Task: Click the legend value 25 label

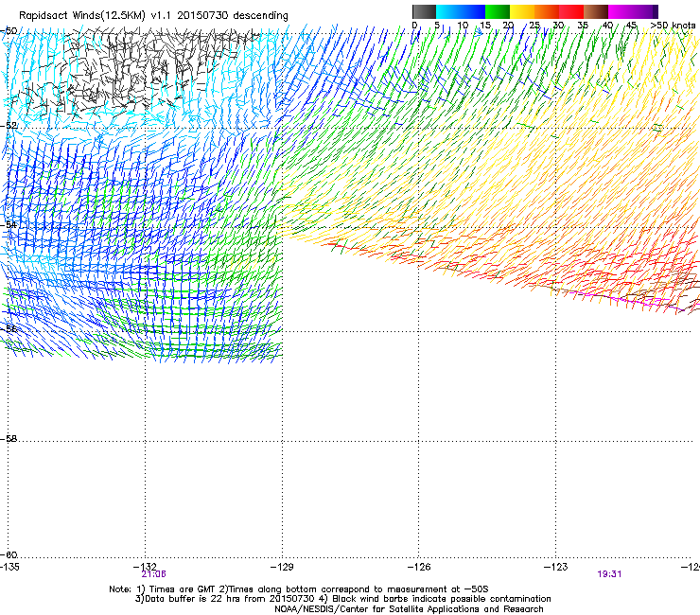Action: (534, 26)
